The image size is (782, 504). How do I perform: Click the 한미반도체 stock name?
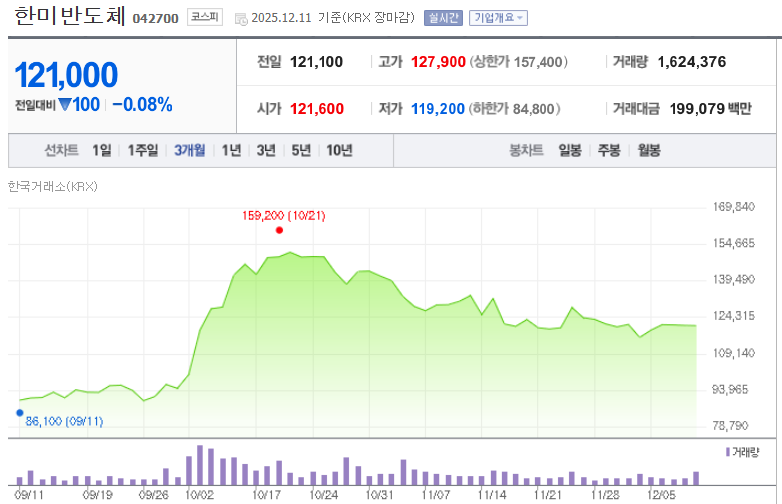pos(70,15)
